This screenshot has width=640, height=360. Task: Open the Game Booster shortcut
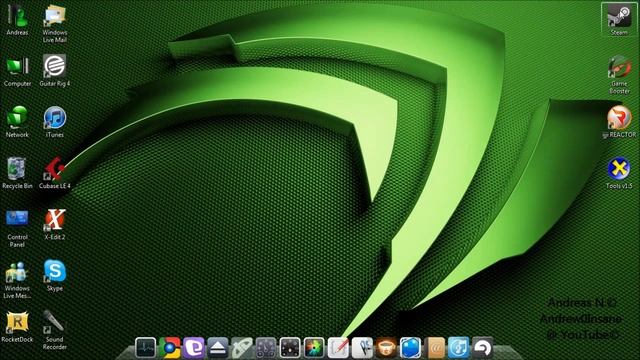coord(619,67)
